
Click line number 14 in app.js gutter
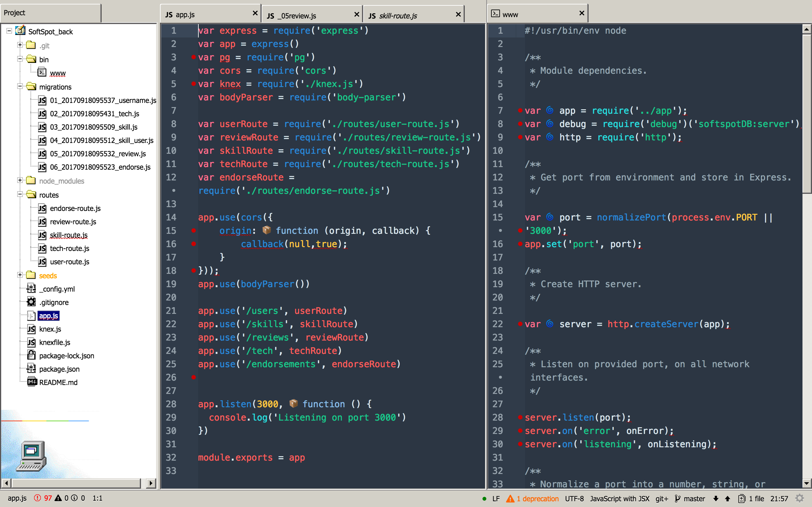pos(171,217)
